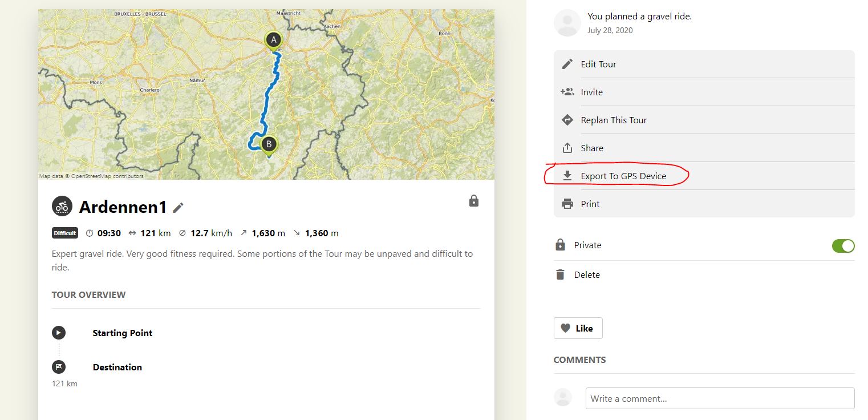Screen dimensions: 868x420
Task: Click the download icon for GPS export
Action: coord(567,176)
